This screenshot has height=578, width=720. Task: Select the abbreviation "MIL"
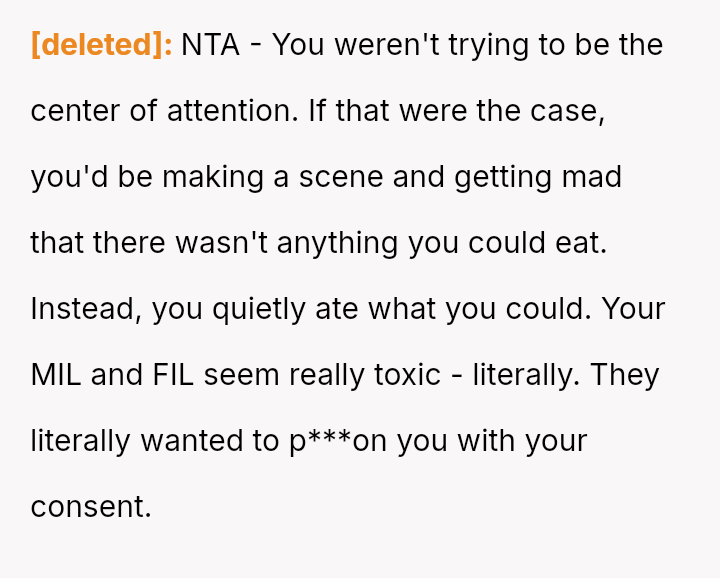[55, 375]
